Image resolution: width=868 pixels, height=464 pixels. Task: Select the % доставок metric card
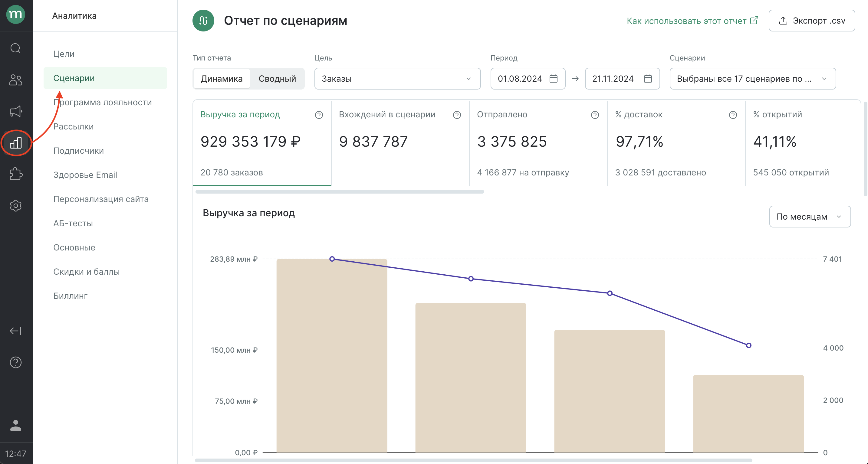676,143
